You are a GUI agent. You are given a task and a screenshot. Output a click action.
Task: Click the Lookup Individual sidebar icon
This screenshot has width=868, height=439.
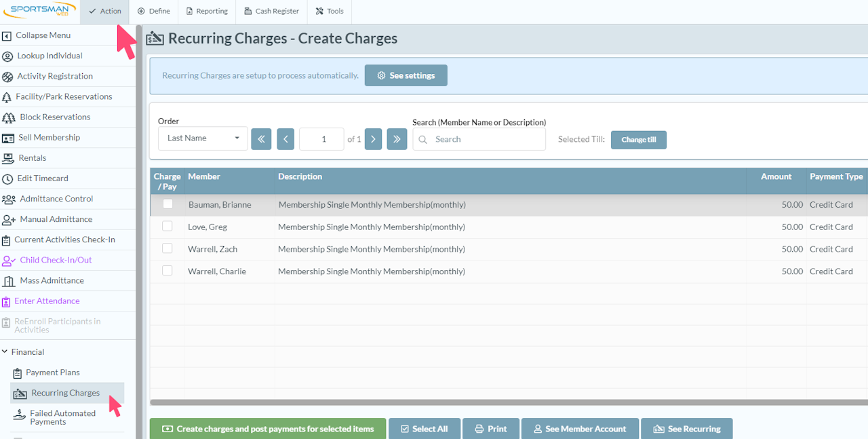pos(7,56)
